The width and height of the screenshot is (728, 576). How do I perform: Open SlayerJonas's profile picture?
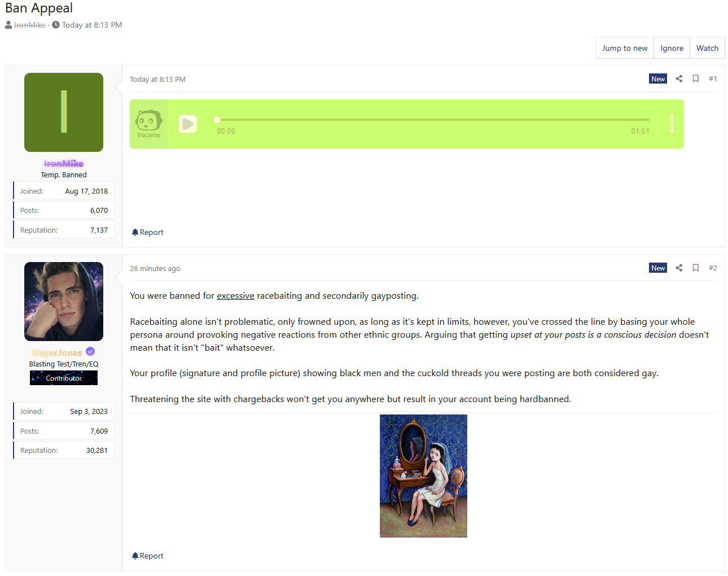(64, 302)
